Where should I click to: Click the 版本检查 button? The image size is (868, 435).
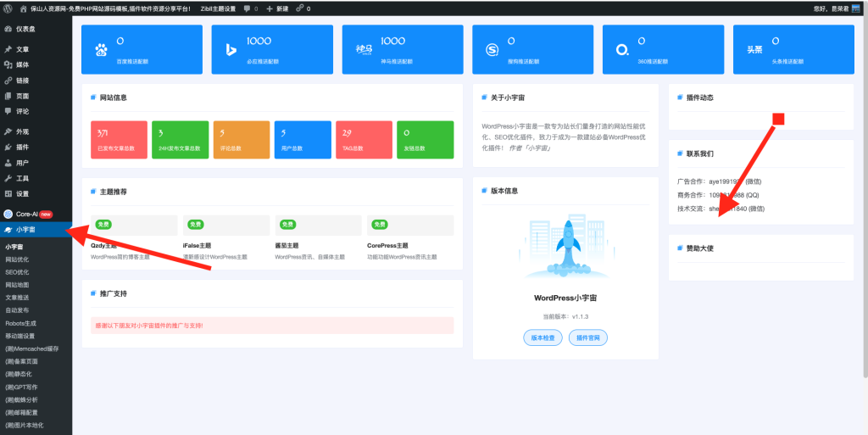click(543, 337)
